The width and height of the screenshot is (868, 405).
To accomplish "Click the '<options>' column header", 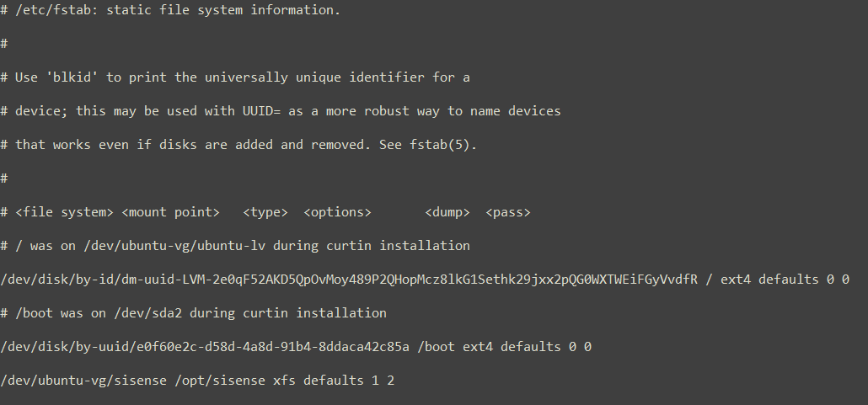I will tap(337, 212).
